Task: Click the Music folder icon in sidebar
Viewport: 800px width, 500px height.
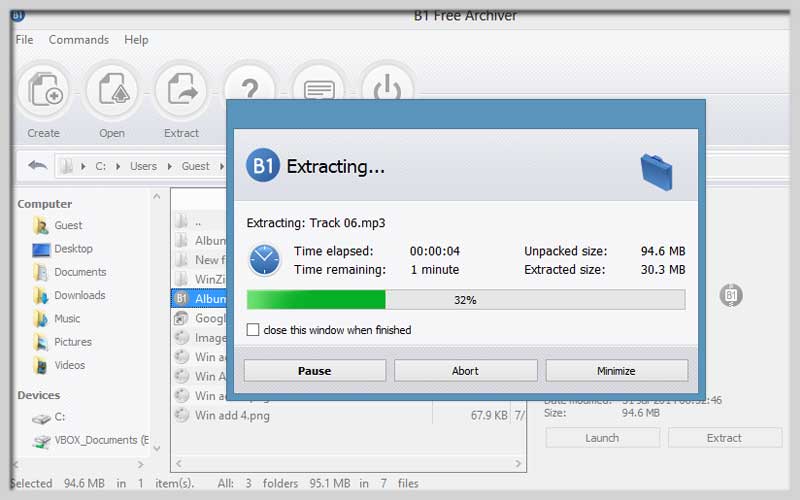Action: 40,319
